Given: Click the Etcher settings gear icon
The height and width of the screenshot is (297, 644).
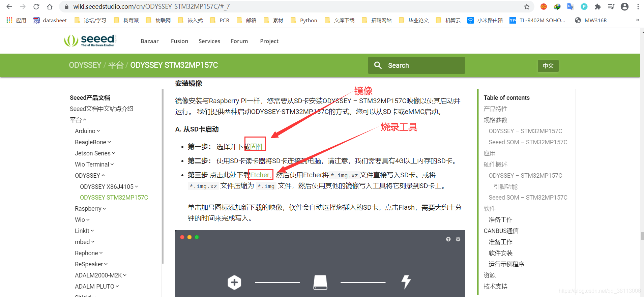Looking at the screenshot, I should point(458,239).
